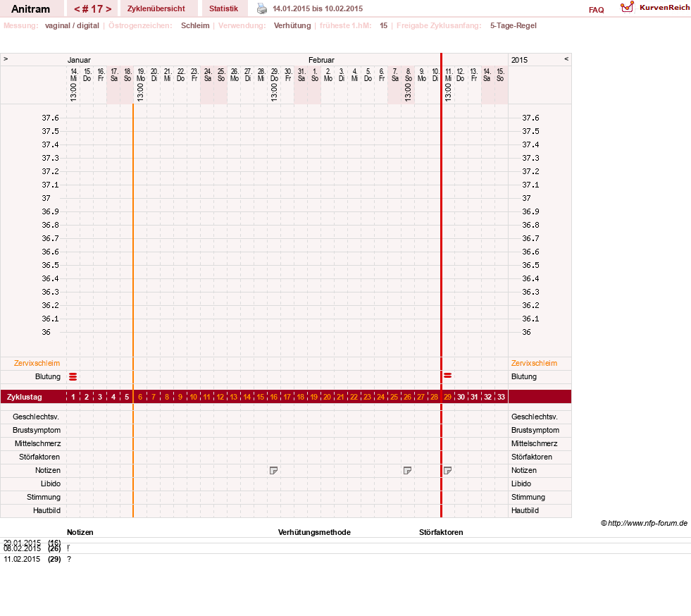
Task: Select cycle day 1 in Zyklustag row
Action: [x=73, y=397]
